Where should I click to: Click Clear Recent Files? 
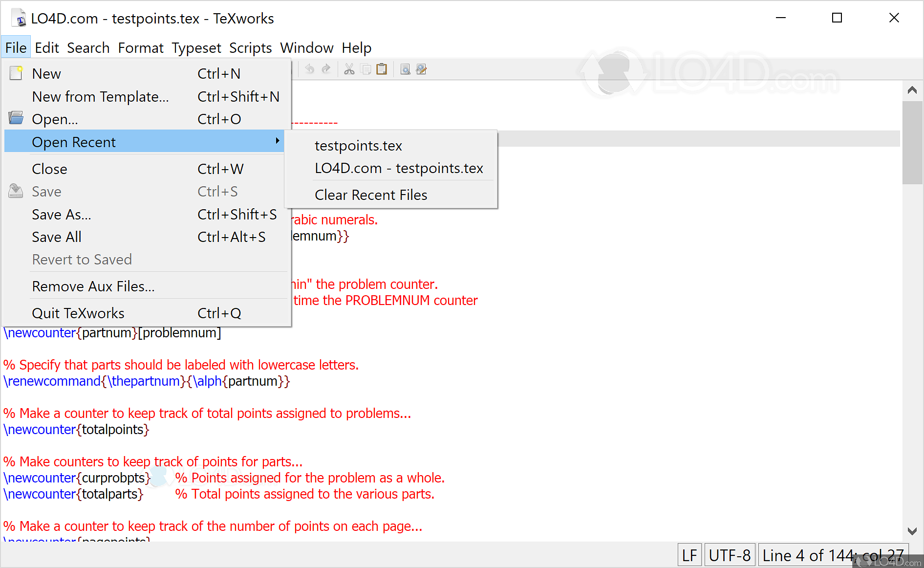point(371,195)
